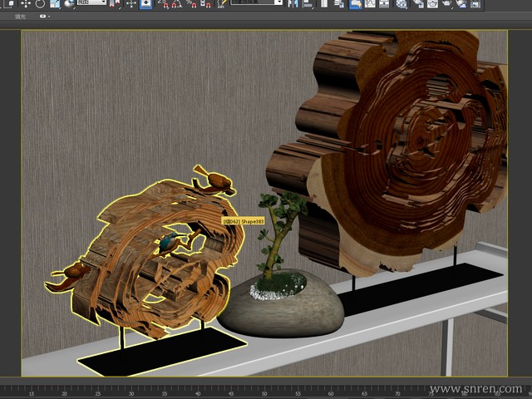The image size is (532, 399).
Task: Activate the Select and Manipulate tool
Action: [131, 3]
